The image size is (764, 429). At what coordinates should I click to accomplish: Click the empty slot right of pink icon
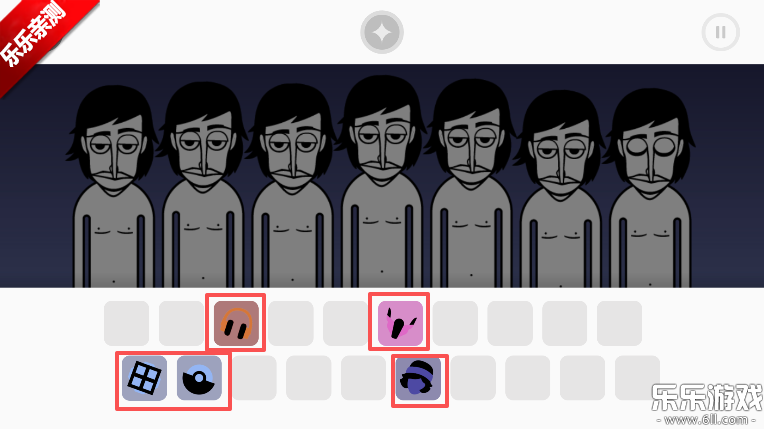(455, 323)
